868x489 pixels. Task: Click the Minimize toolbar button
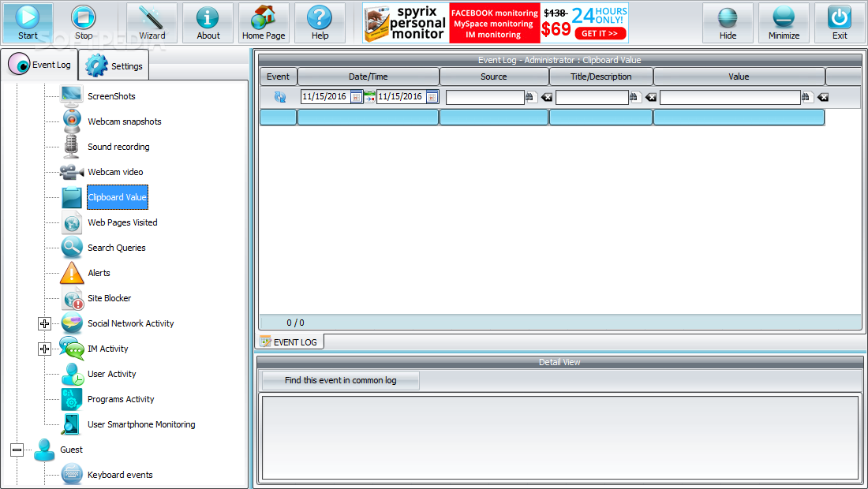(784, 23)
